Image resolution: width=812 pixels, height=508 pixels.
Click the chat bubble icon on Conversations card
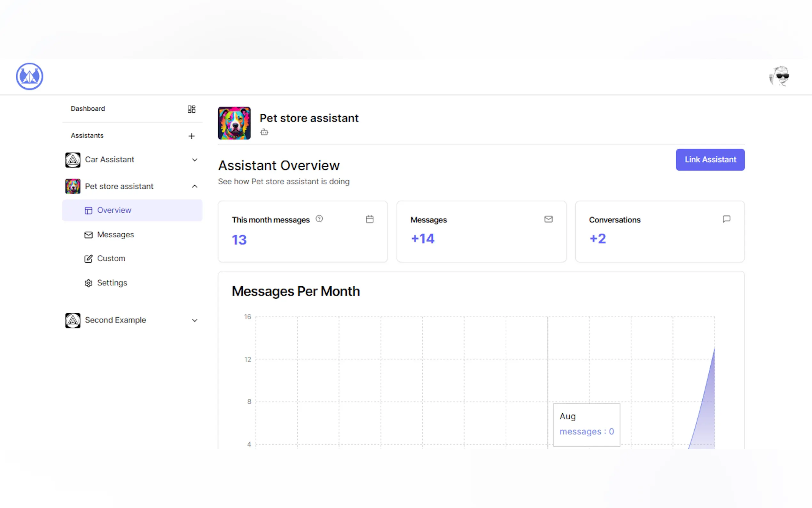(726, 219)
